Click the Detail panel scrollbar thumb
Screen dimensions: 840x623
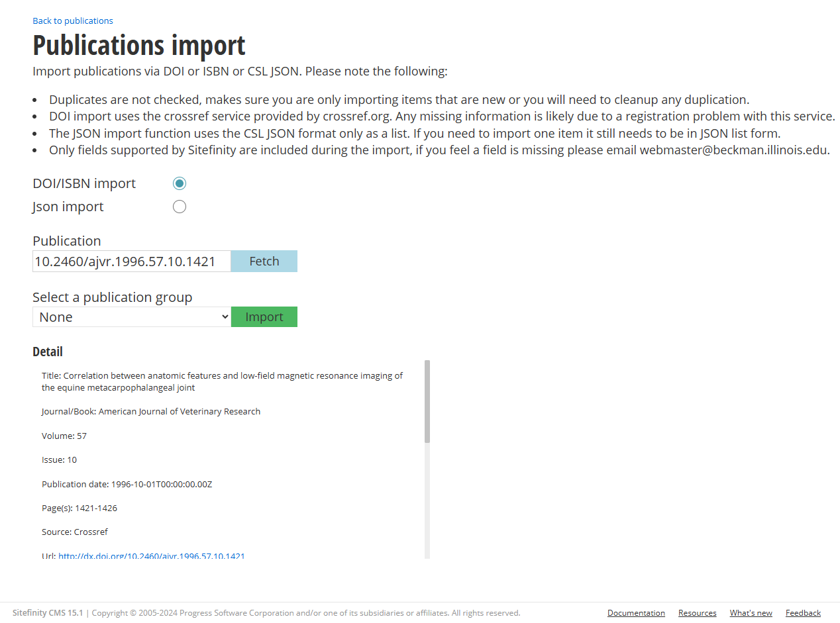point(427,401)
